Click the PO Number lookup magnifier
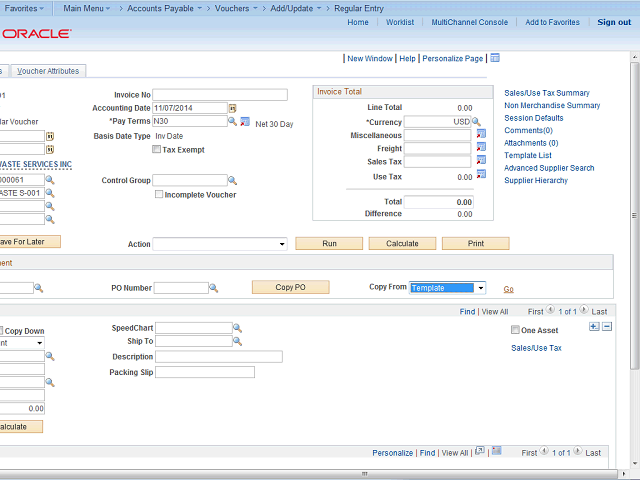 (x=214, y=288)
